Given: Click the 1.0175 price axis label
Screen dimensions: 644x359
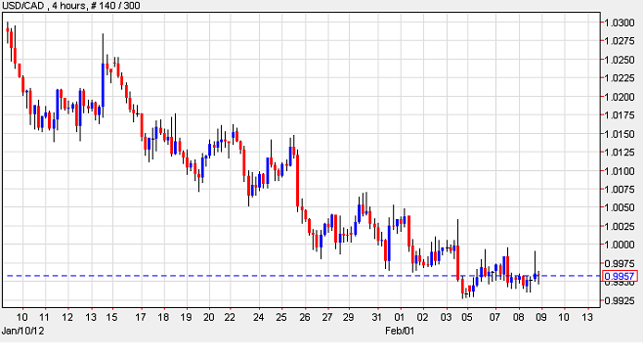Looking at the screenshot, I should 620,115.
